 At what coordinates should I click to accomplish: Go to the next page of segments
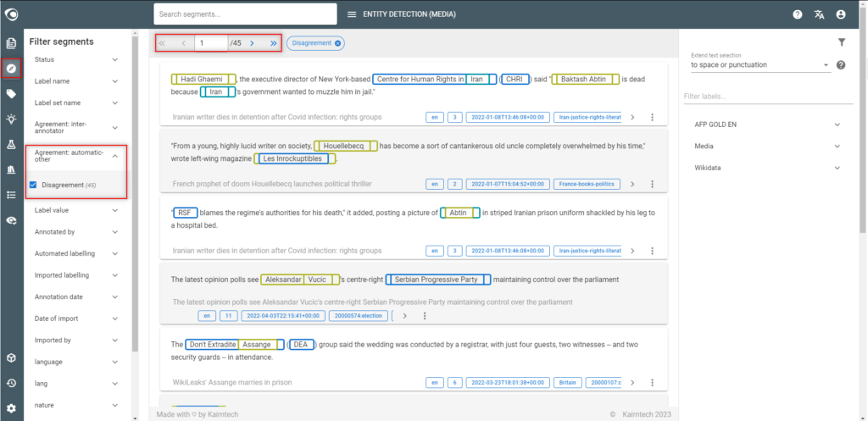(x=252, y=43)
